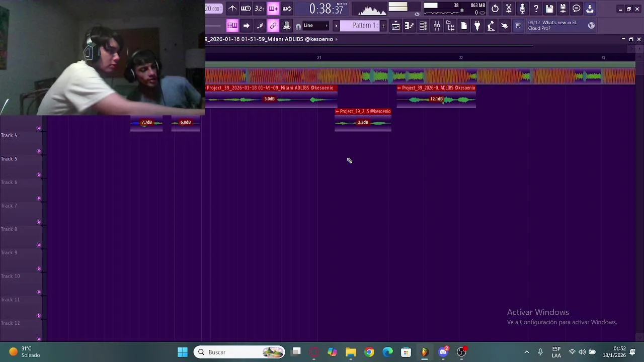Image resolution: width=644 pixels, height=362 pixels.
Task: Select the 01-49-09_Milani ADLIBS clip title
Action: (x=270, y=88)
